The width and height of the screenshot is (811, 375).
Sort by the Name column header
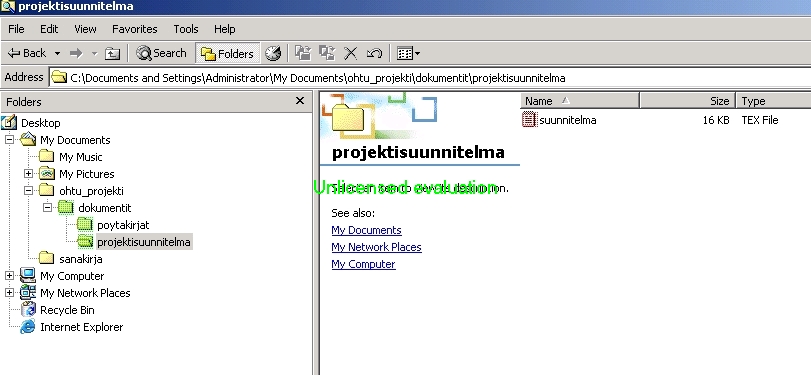tap(580, 101)
